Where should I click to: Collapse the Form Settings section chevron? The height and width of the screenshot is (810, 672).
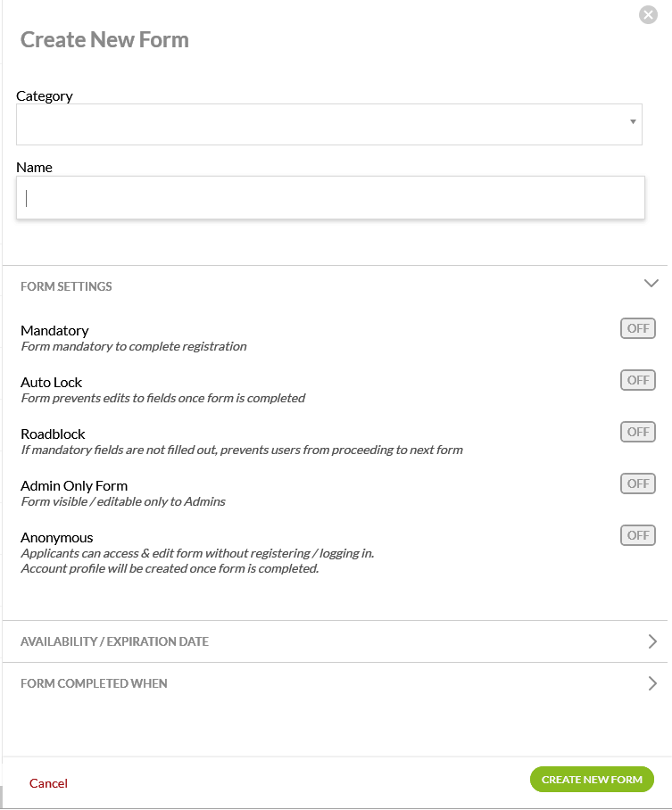pyautogui.click(x=651, y=284)
